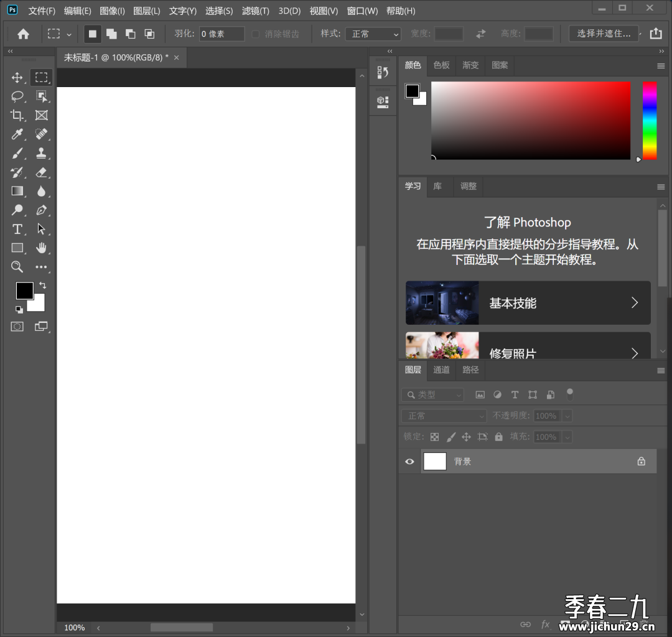Select the Blur tool
This screenshot has height=637, width=672.
click(x=41, y=191)
